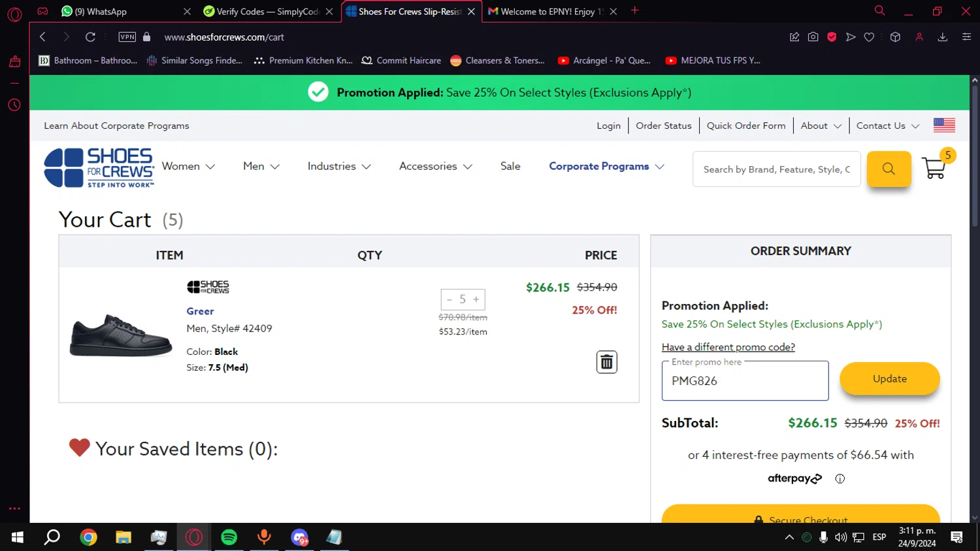
Task: Open the easy setup sliders icon
Action: 966,37
